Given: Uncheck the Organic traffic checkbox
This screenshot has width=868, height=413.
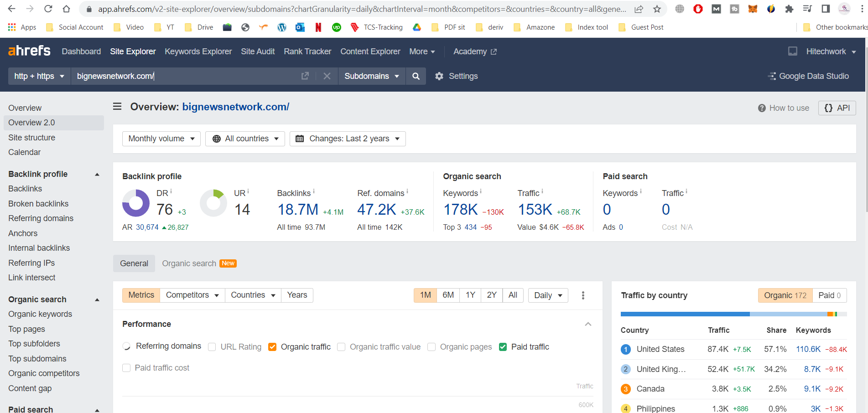Looking at the screenshot, I should coord(272,347).
